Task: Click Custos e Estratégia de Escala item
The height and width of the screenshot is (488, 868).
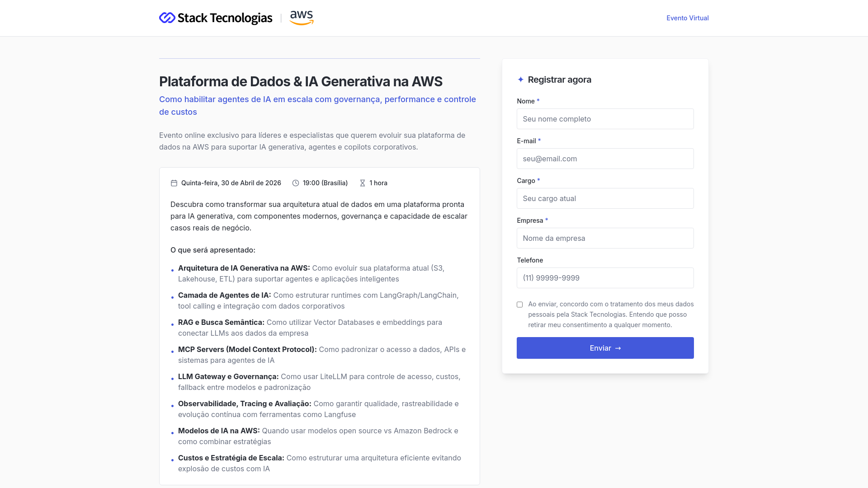Action: click(x=320, y=463)
